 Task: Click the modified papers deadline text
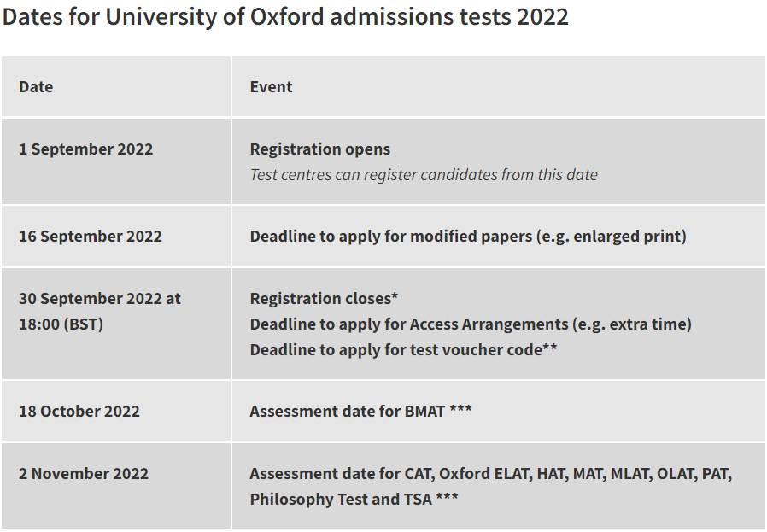click(467, 237)
